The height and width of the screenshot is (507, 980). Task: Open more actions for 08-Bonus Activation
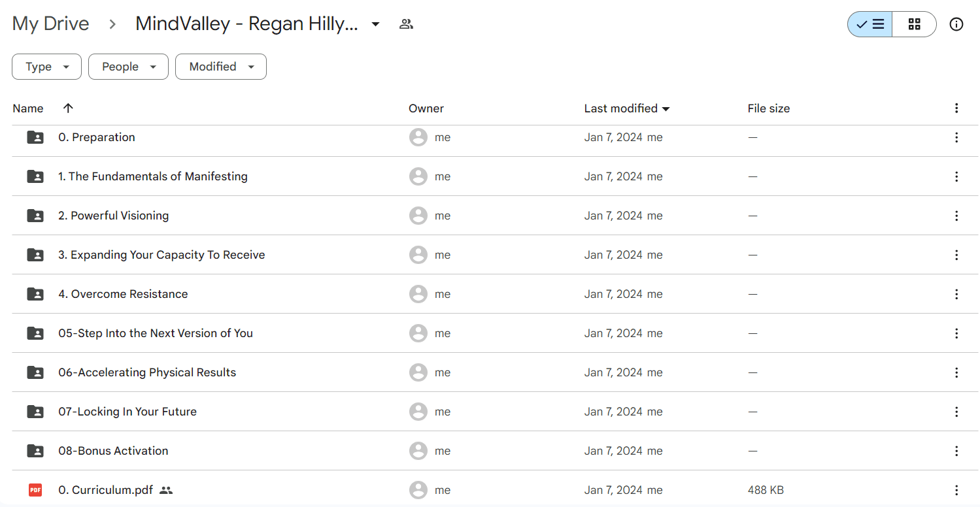coord(956,451)
